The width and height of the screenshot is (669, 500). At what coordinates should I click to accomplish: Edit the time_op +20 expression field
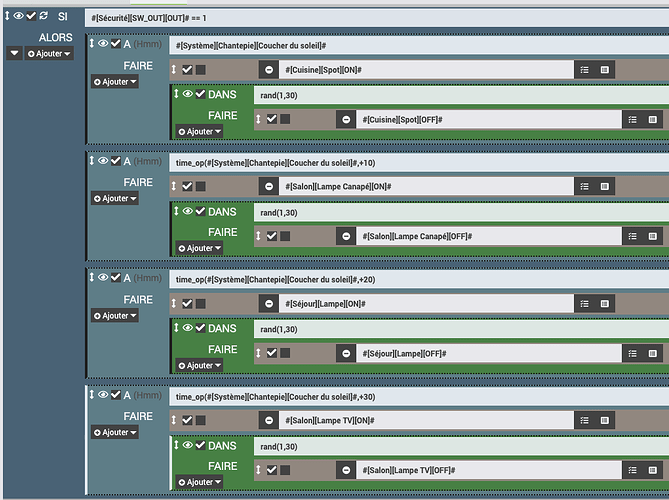point(419,280)
